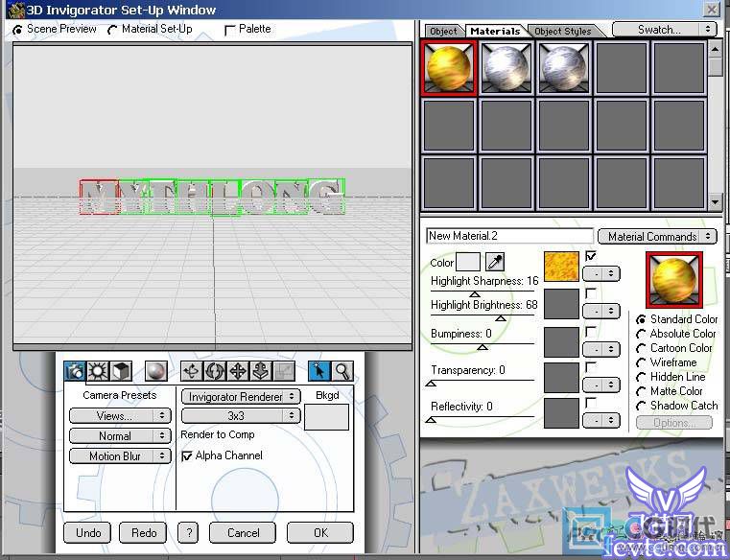
Task: Select Material Set-Up radio button
Action: pyautogui.click(x=112, y=31)
